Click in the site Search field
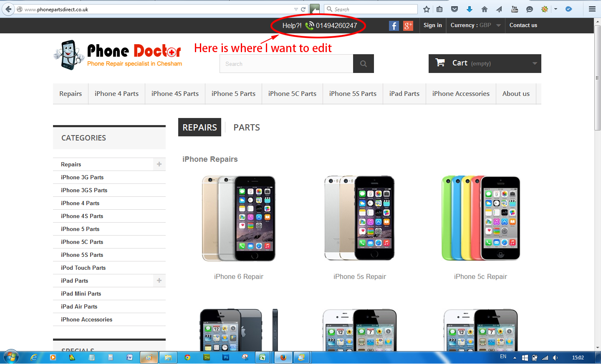601x364 pixels. (286, 64)
